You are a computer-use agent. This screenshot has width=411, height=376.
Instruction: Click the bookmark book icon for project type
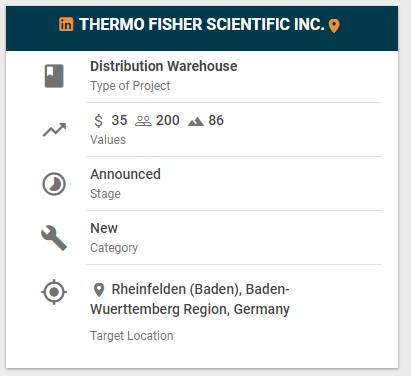pyautogui.click(x=54, y=76)
